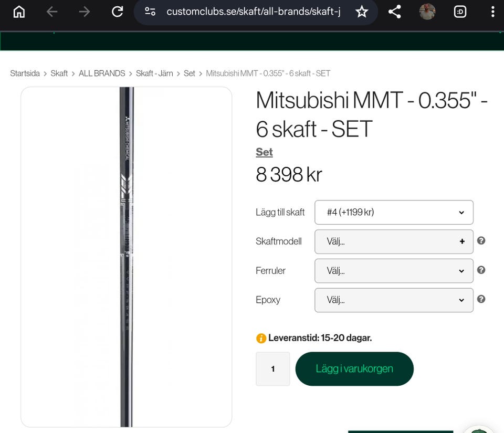Viewport: 504px width, 433px height.
Task: Click the price text '8 398 kr'
Action: pyautogui.click(x=289, y=175)
